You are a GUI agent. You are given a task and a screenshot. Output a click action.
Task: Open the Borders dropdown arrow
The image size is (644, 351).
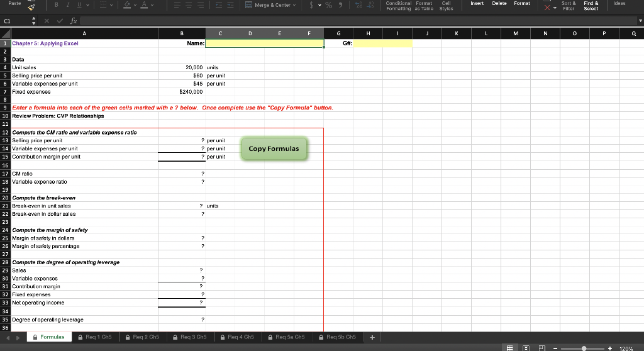[111, 5]
